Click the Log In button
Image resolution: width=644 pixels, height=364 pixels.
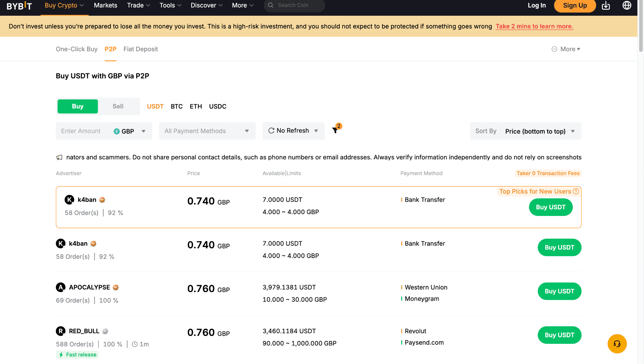536,5
